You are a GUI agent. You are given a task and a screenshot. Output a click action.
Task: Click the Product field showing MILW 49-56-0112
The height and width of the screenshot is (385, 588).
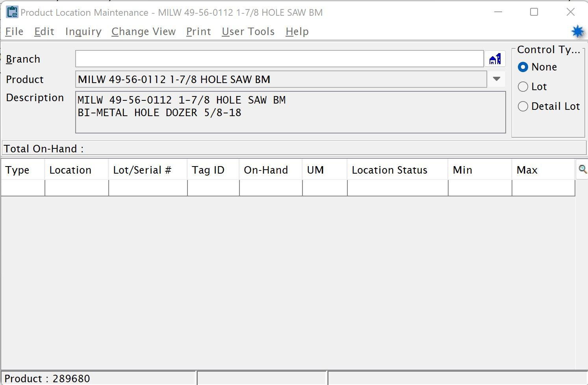click(x=281, y=79)
